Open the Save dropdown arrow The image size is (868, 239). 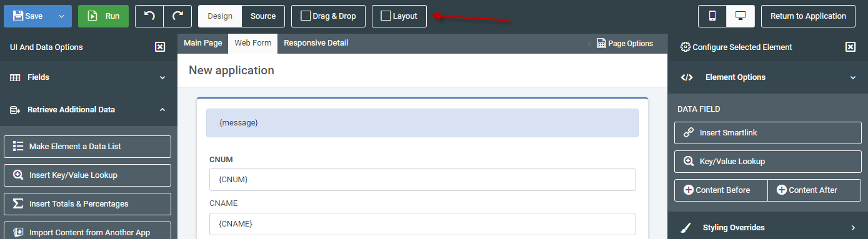pyautogui.click(x=62, y=16)
